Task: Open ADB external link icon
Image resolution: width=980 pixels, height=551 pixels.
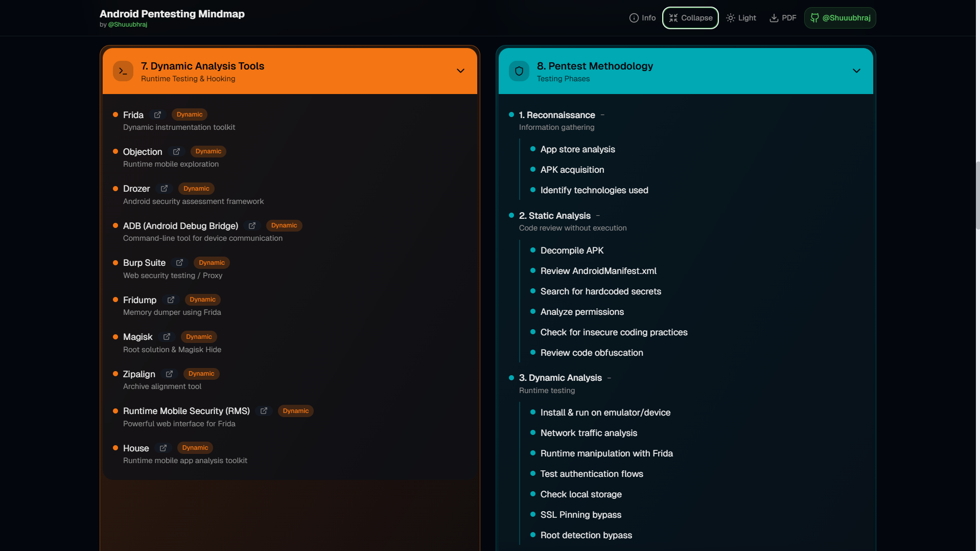Action: tap(252, 226)
